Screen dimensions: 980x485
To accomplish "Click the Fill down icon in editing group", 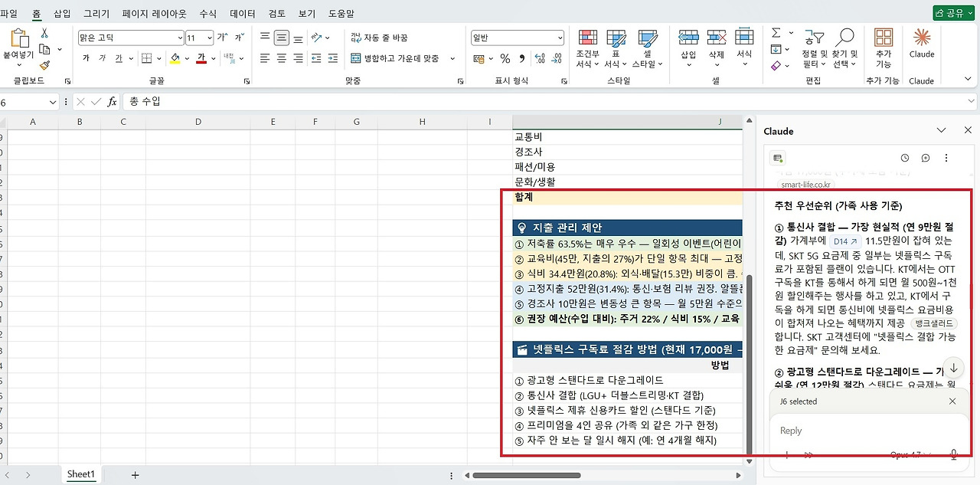I will pos(776,50).
